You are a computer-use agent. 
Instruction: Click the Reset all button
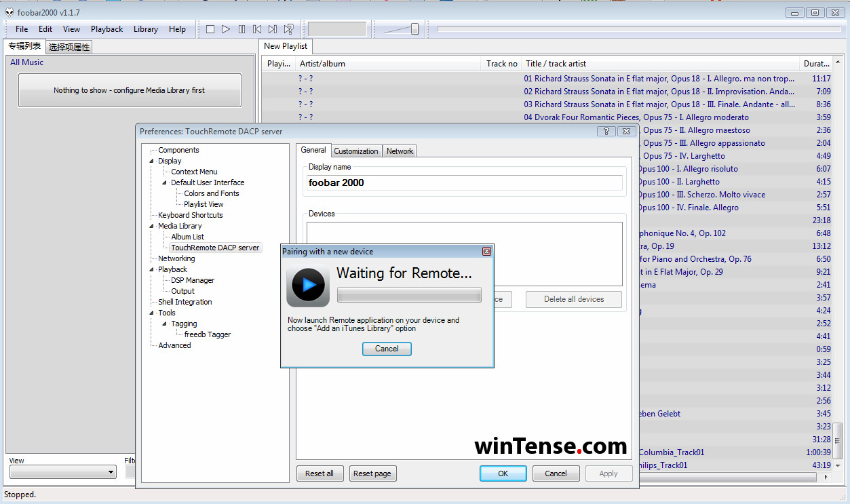pos(320,473)
